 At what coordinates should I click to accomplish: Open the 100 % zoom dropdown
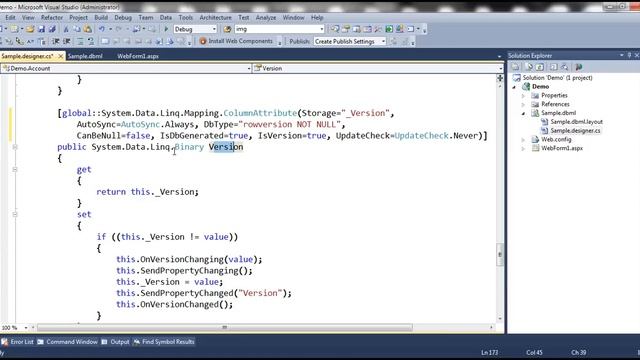pyautogui.click(x=26, y=328)
